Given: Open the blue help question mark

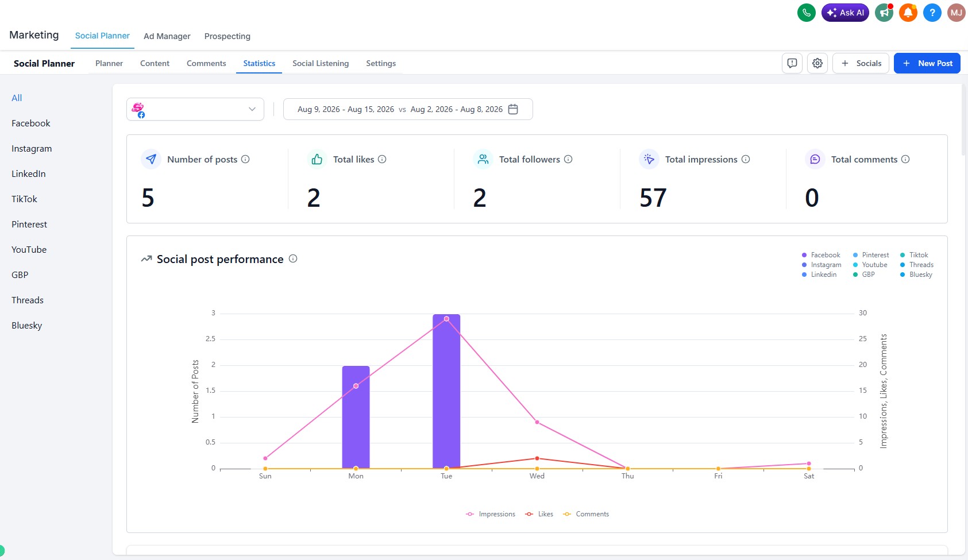Looking at the screenshot, I should [932, 13].
